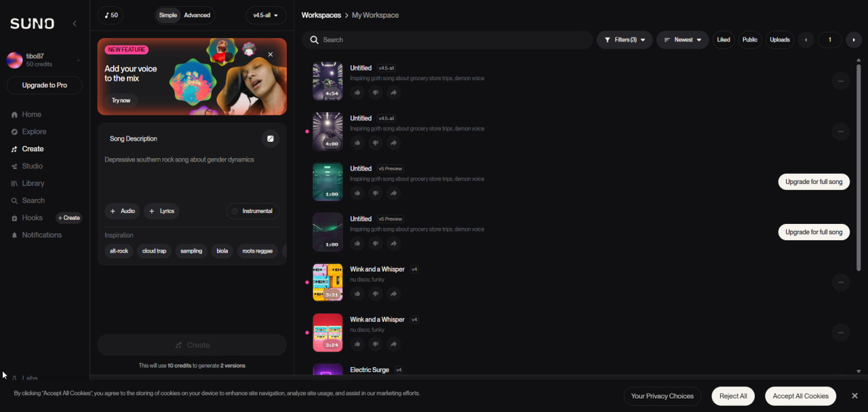This screenshot has width=868, height=412.
Task: Share the 4:54 Untitled song
Action: point(393,93)
